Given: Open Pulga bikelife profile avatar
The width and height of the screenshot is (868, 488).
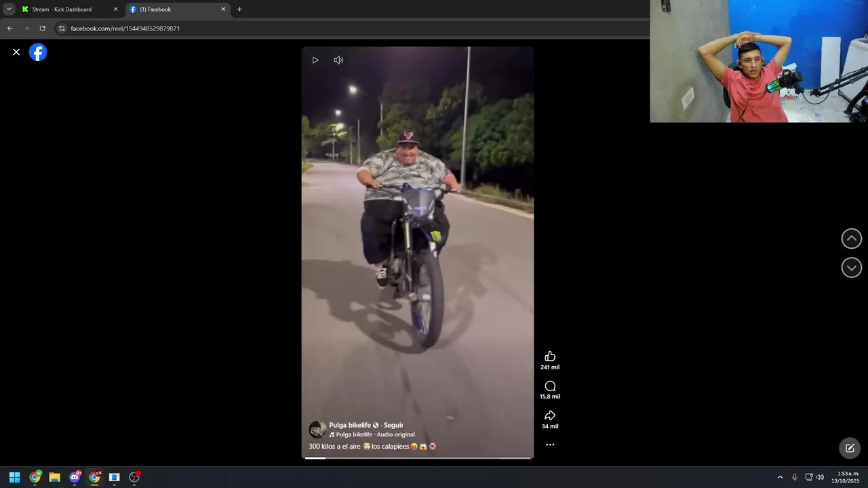Looking at the screenshot, I should pos(317,430).
